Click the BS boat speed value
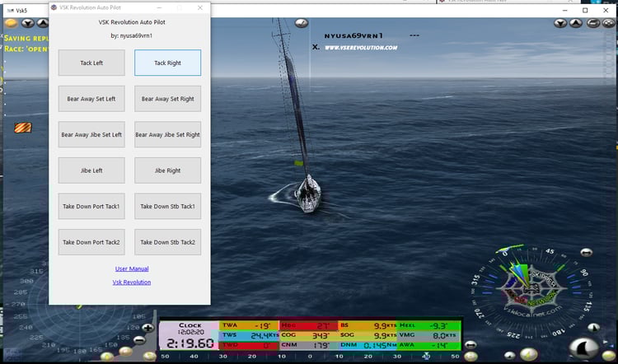Screen dimensions: 618x364 tap(386, 326)
